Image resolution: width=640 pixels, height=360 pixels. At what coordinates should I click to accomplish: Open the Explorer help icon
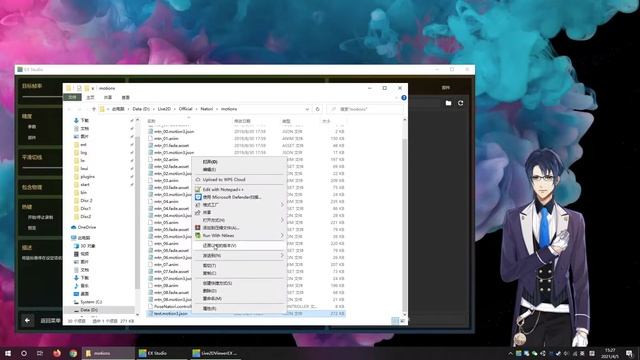pyautogui.click(x=404, y=98)
